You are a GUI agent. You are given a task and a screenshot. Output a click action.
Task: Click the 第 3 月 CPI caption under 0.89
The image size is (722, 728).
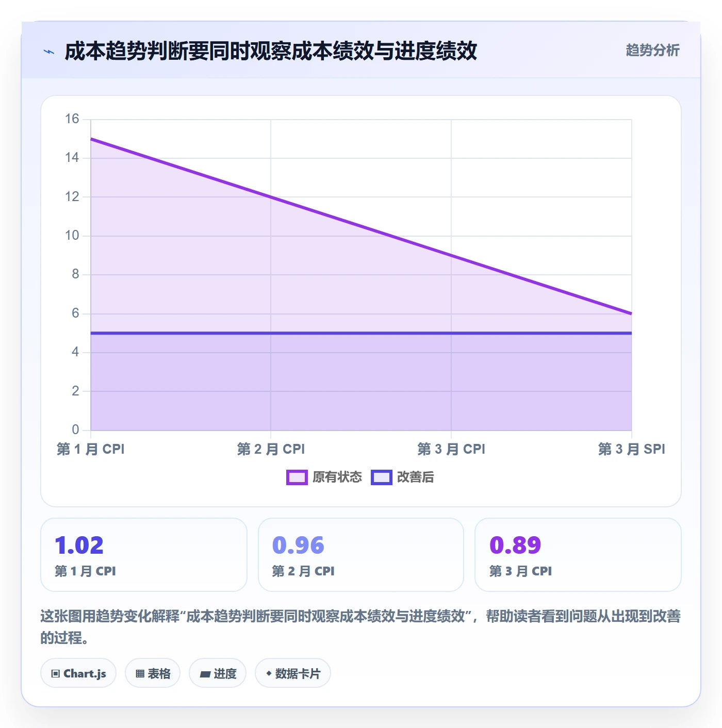520,571
